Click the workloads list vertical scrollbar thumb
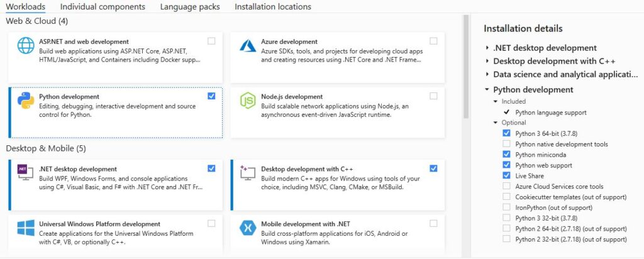This screenshot has width=644, height=259. (x=466, y=67)
